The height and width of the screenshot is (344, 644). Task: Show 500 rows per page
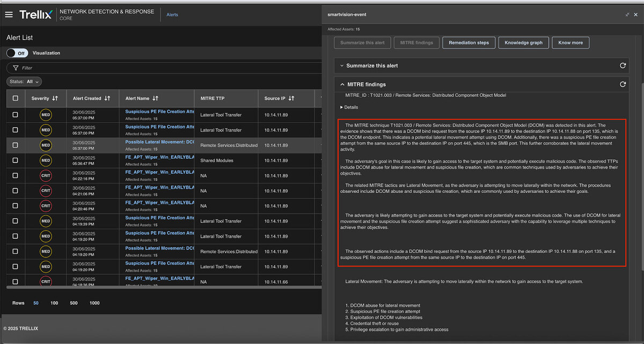tap(74, 303)
